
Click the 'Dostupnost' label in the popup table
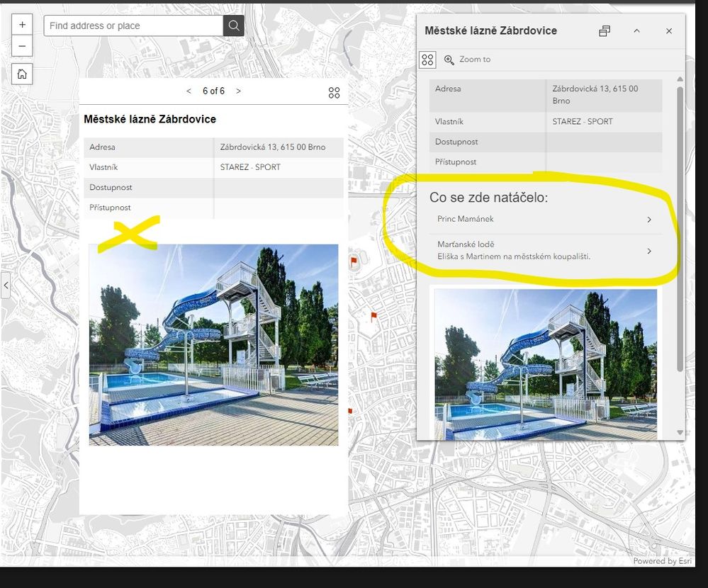point(456,142)
